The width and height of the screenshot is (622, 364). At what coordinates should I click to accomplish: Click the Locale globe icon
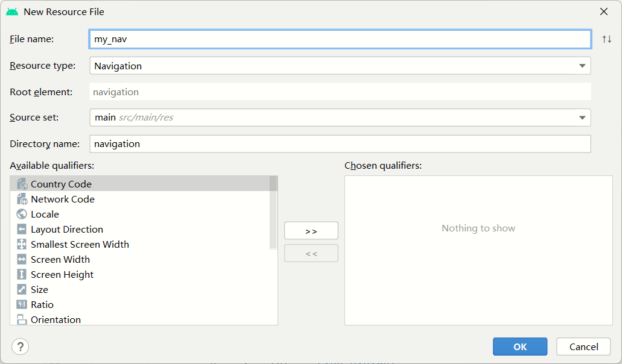tap(22, 215)
